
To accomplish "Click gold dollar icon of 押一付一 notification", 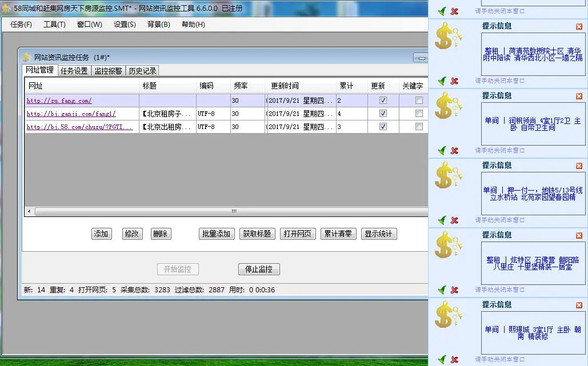I will tap(448, 175).
